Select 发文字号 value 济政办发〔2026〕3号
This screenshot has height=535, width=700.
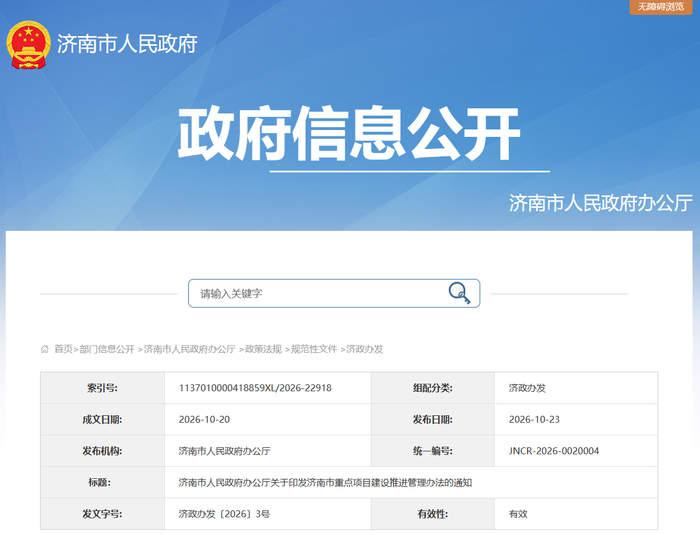(224, 514)
